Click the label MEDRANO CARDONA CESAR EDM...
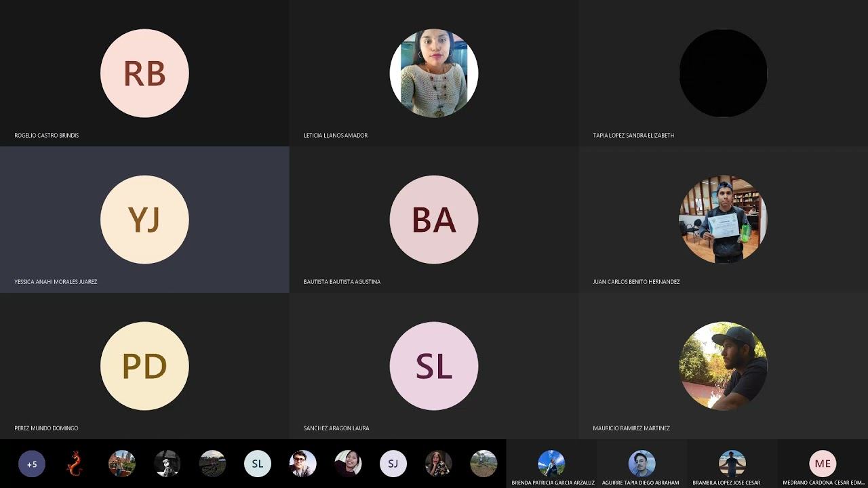Screen dimensions: 868x488 point(824,483)
